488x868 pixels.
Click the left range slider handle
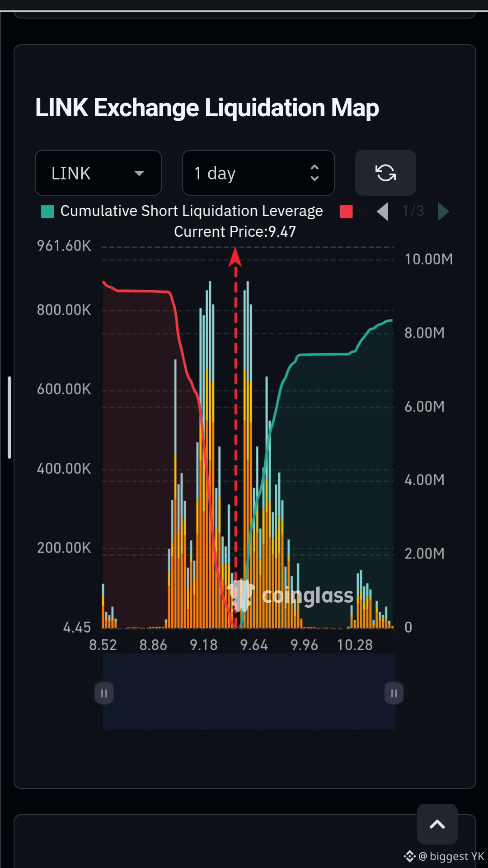click(x=104, y=693)
